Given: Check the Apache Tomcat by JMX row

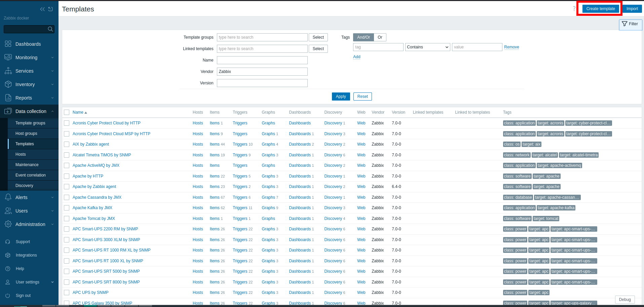Looking at the screenshot, I should pyautogui.click(x=67, y=219).
